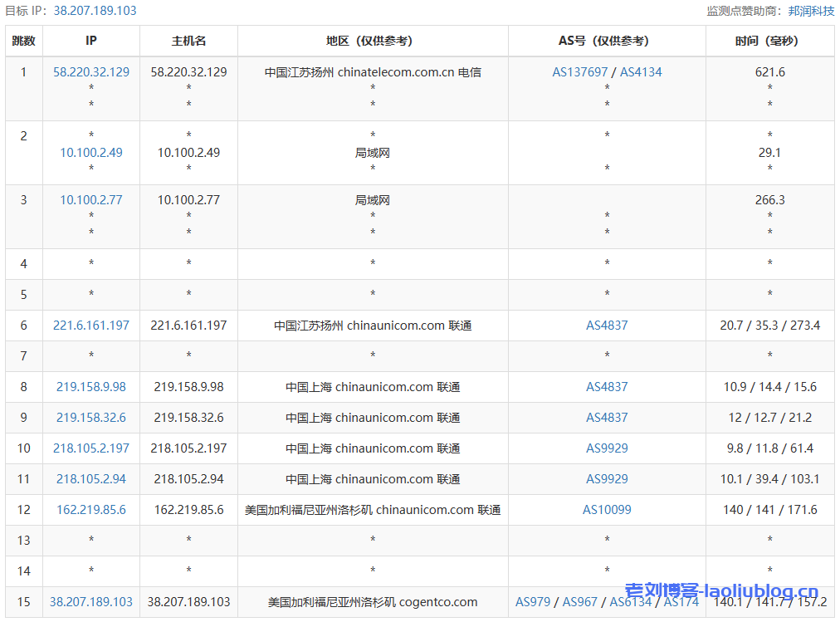This screenshot has height=622, width=840.
Task: Open AS967 link
Action: (x=579, y=601)
